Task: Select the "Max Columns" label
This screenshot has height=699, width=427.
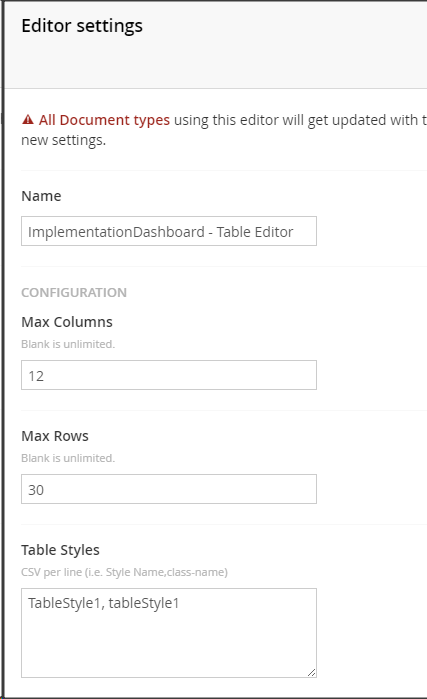Action: coord(67,322)
